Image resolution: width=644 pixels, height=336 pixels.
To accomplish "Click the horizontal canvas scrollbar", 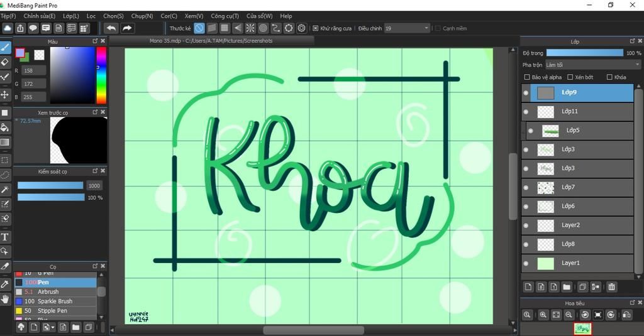I will tap(313, 330).
